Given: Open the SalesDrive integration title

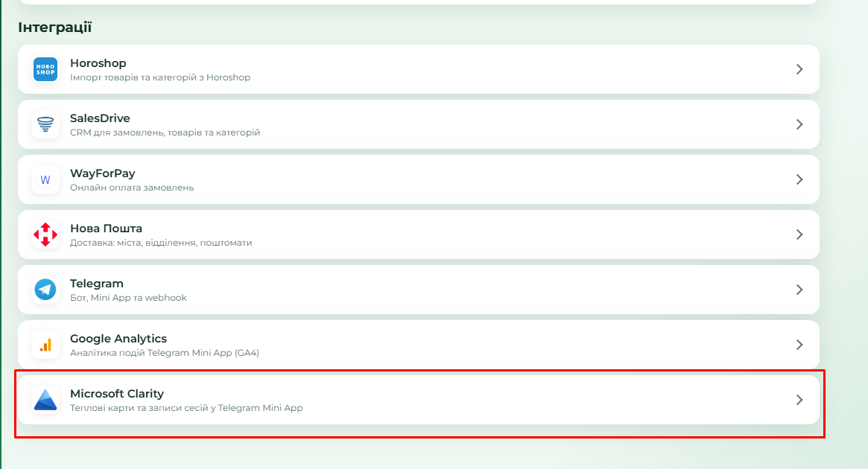Looking at the screenshot, I should (100, 118).
